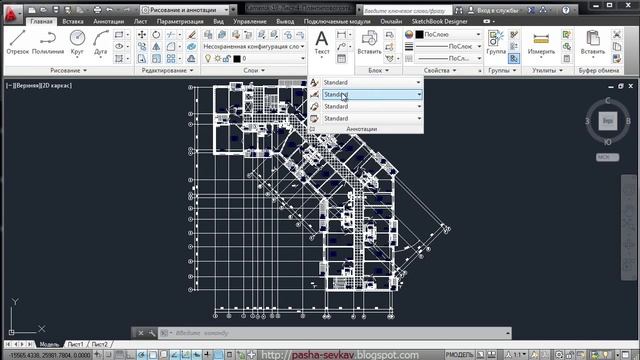Viewport: 640px width, 360px height.
Task: Click the Table icon in annotation panel
Action: click(x=341, y=59)
